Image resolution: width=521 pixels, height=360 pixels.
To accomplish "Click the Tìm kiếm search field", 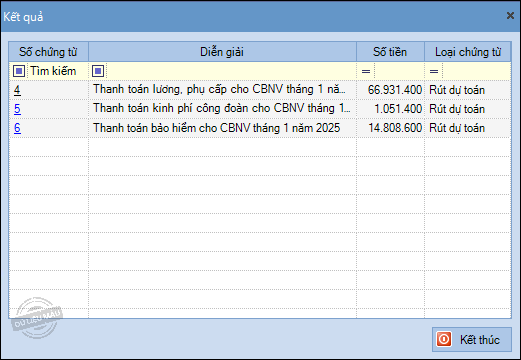I will [x=57, y=71].
